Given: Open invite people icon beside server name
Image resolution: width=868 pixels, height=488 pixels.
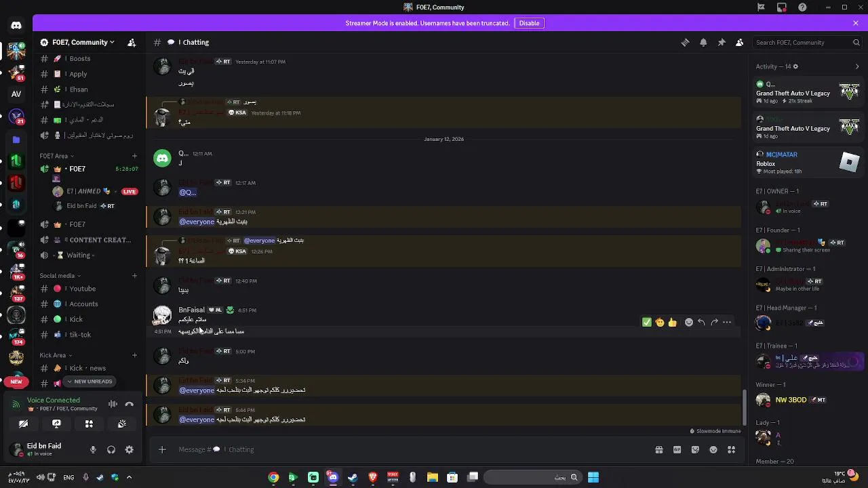Looking at the screenshot, I should (x=132, y=42).
